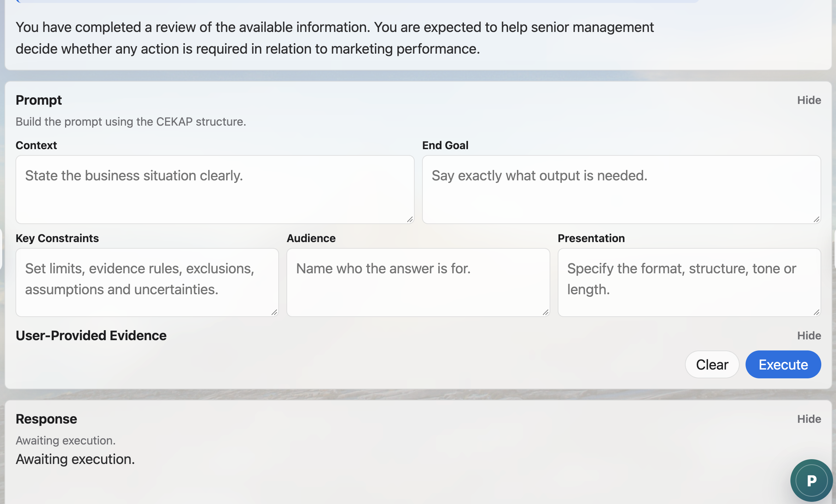Focus the Audience text area
The image size is (836, 504).
coord(418,282)
